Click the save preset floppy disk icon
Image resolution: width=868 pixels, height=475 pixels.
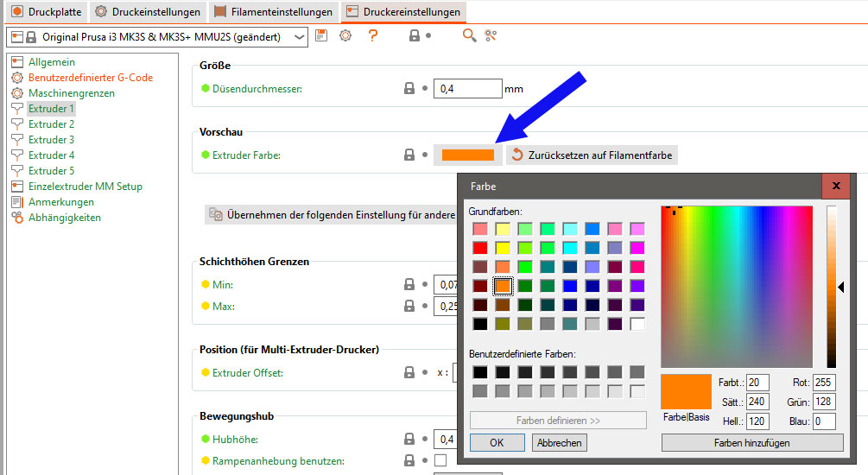pyautogui.click(x=322, y=35)
